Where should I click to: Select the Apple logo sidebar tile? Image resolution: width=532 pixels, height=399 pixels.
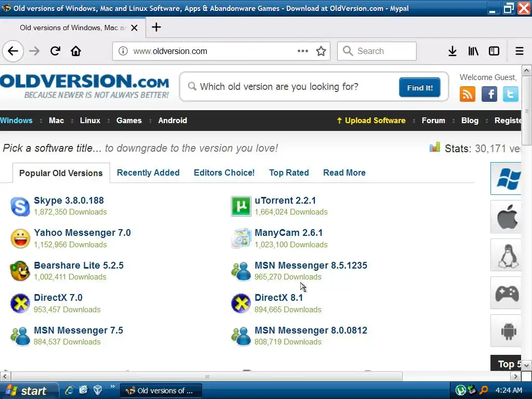(506, 217)
